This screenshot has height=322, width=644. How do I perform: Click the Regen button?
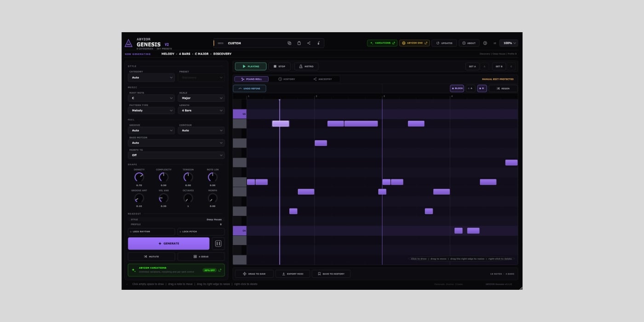503,88
